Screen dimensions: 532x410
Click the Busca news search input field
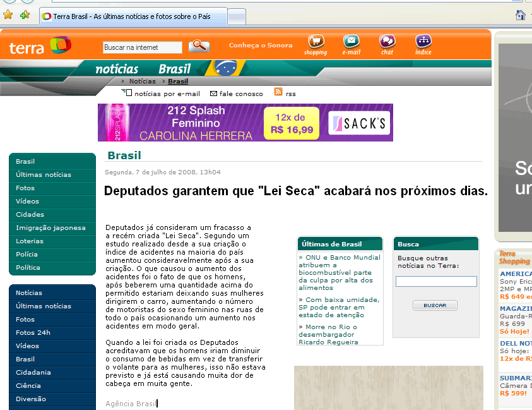pos(436,281)
